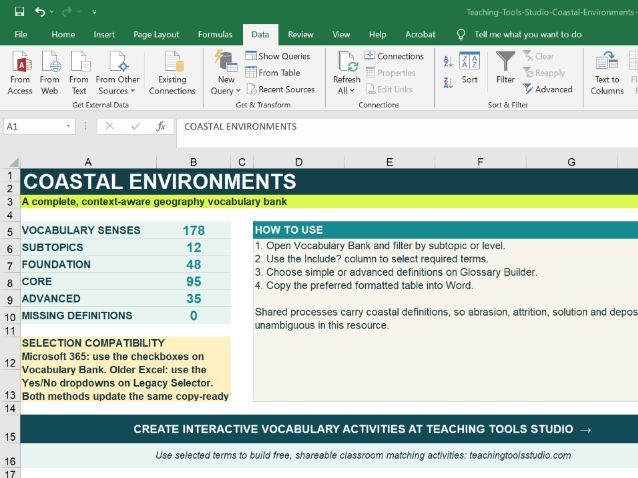Open Customize Quick Access Toolbar dropdown

pos(94,12)
